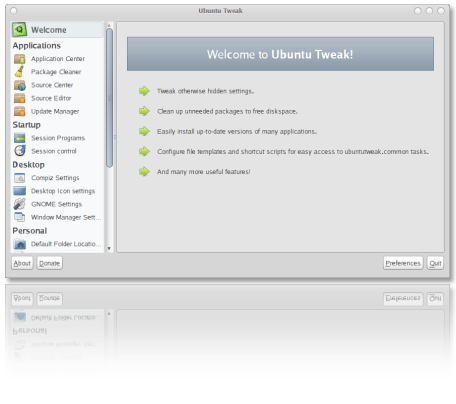Viewport: 456px width, 404px height.
Task: Select the Source Center globe icon
Action: [20, 85]
